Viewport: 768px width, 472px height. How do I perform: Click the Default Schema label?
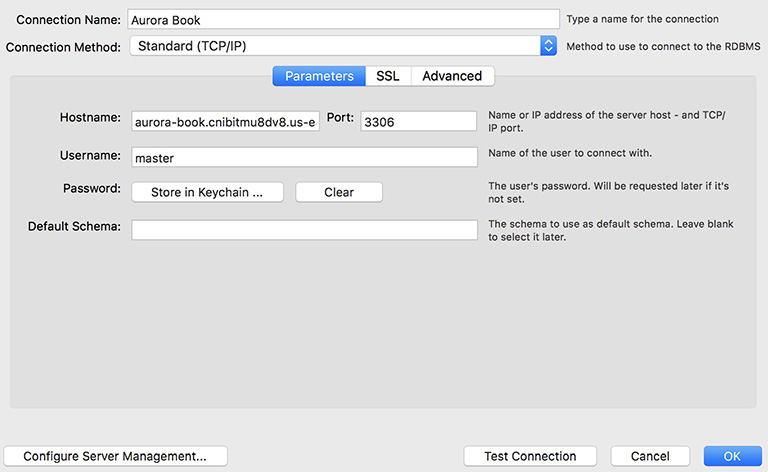click(x=74, y=226)
